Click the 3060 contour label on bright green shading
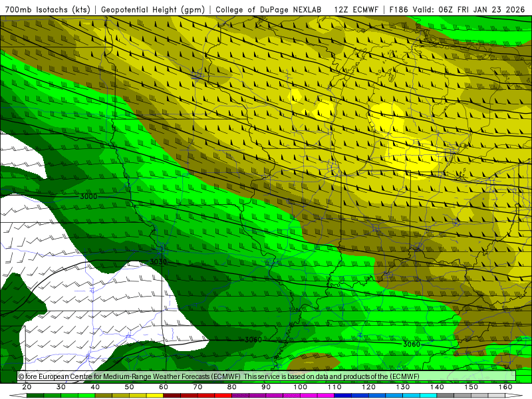532x399 pixels. click(412, 344)
